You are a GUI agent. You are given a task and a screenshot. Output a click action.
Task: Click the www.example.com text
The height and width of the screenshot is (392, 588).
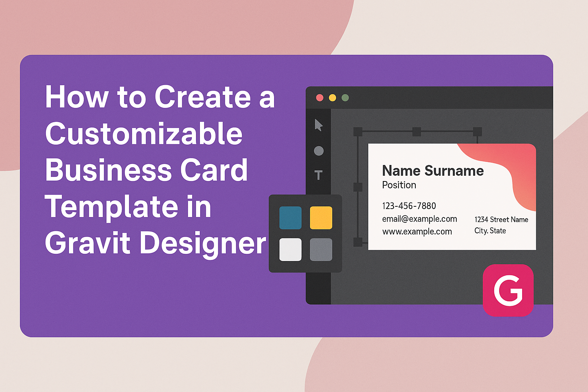417,232
